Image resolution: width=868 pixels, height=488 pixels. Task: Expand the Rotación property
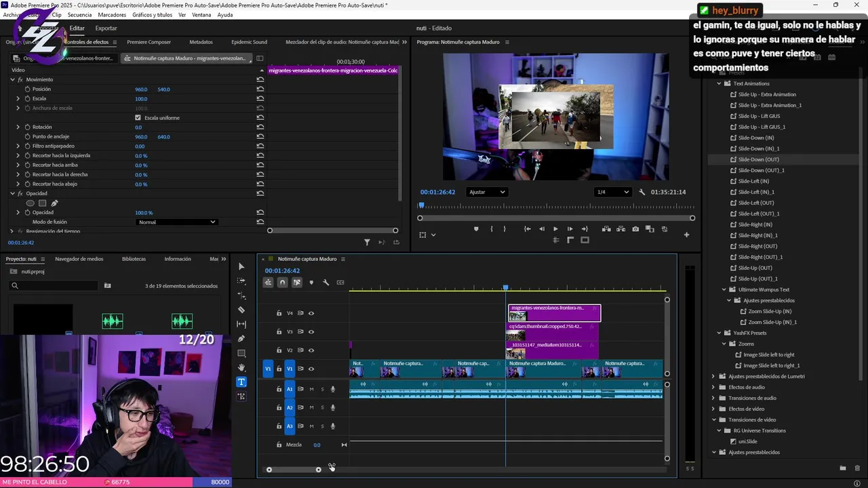point(18,127)
